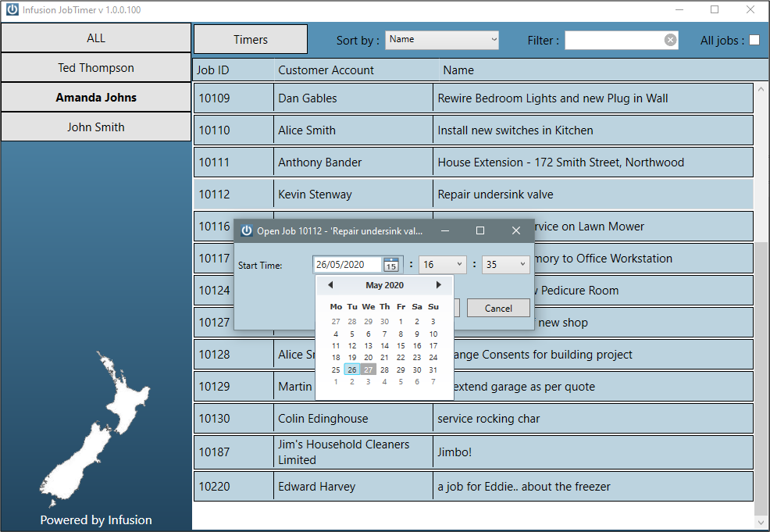Select job 10109 Dan Gables row
The width and height of the screenshot is (770, 532).
[473, 98]
